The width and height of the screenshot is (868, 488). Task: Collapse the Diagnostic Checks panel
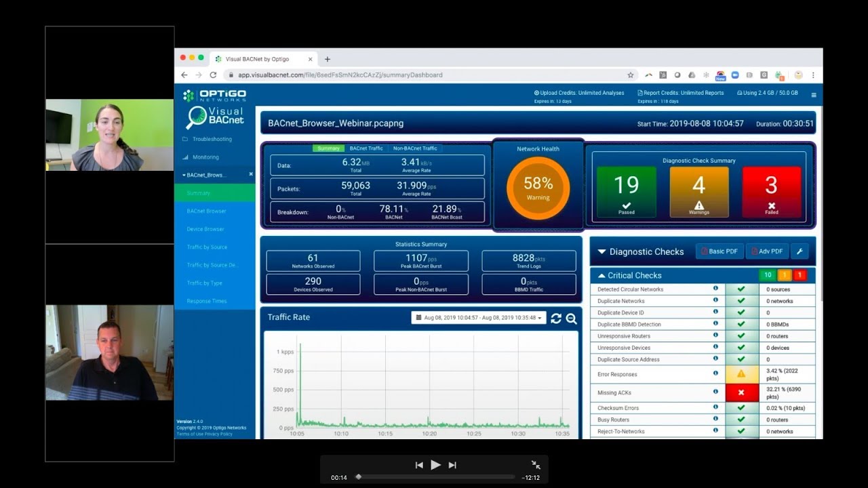(x=601, y=252)
